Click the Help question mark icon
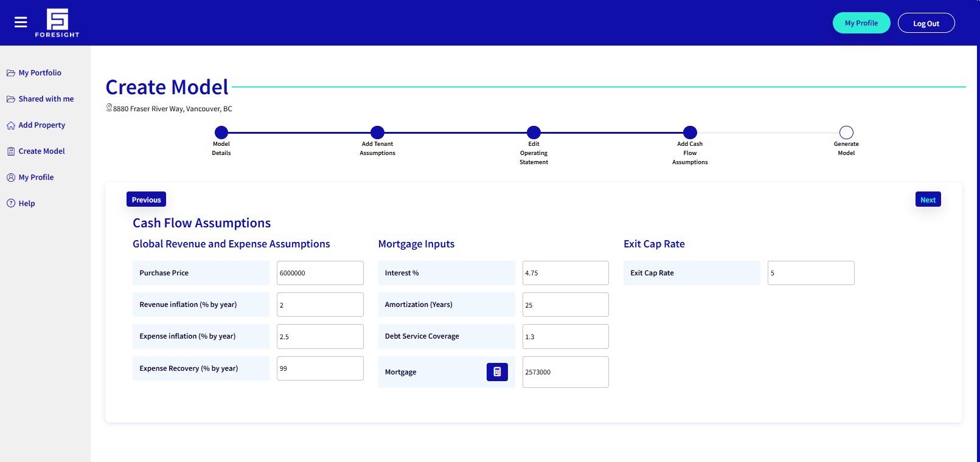 pos(11,204)
